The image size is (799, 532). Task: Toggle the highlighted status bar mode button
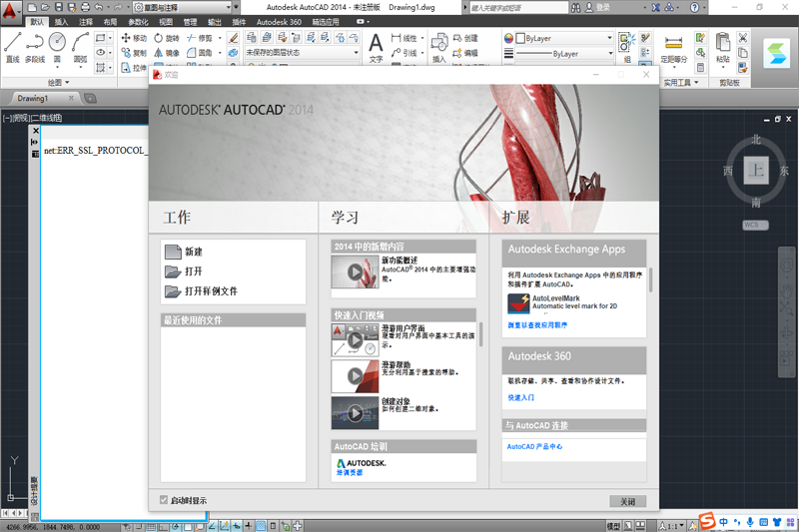(x=261, y=526)
